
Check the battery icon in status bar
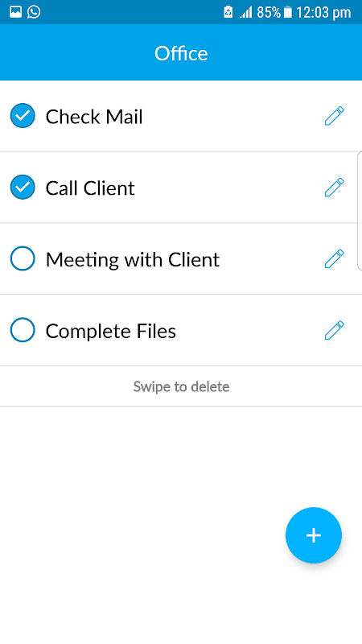click(288, 12)
